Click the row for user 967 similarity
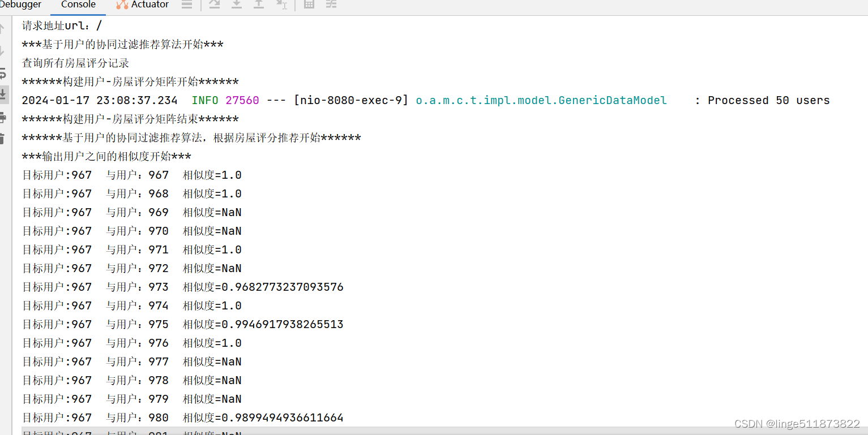 132,175
